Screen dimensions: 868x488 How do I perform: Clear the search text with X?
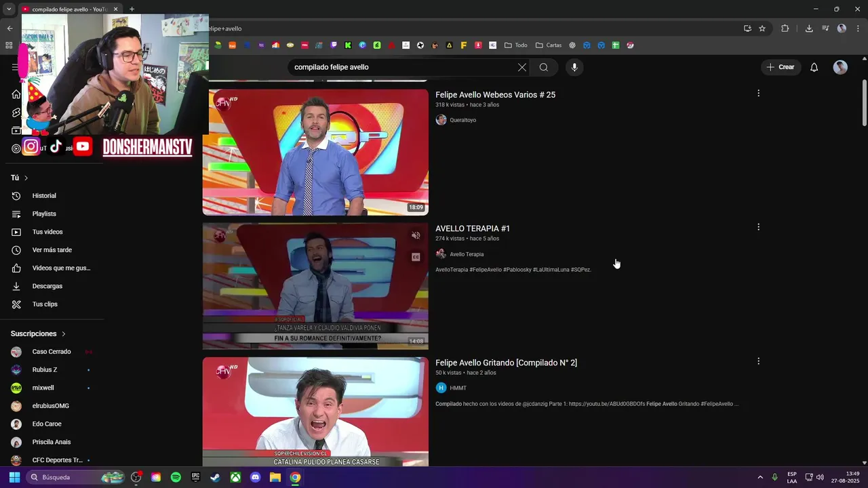coord(521,67)
